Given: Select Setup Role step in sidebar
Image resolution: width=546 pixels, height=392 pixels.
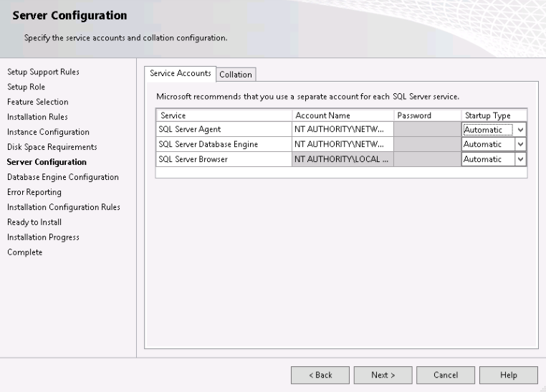Looking at the screenshot, I should pyautogui.click(x=26, y=87).
